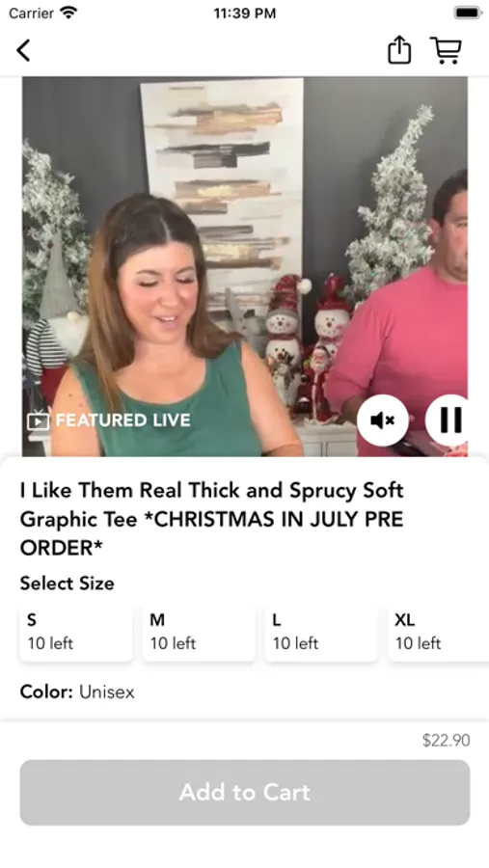Tap the product title text

click(212, 519)
